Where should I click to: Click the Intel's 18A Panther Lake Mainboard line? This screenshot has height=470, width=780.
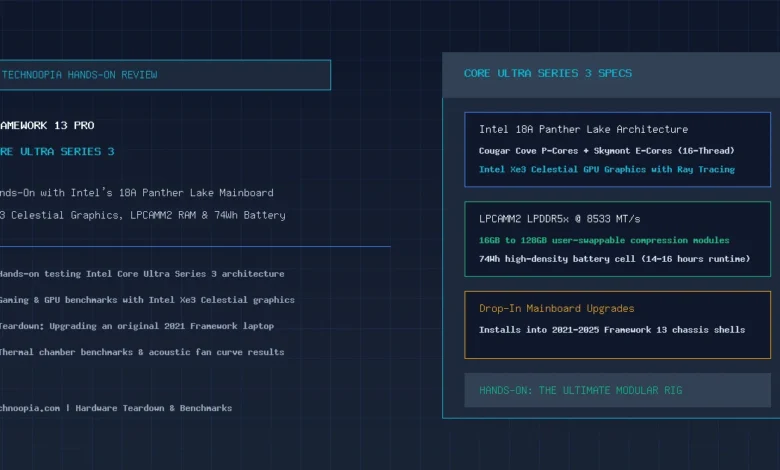tap(137, 193)
